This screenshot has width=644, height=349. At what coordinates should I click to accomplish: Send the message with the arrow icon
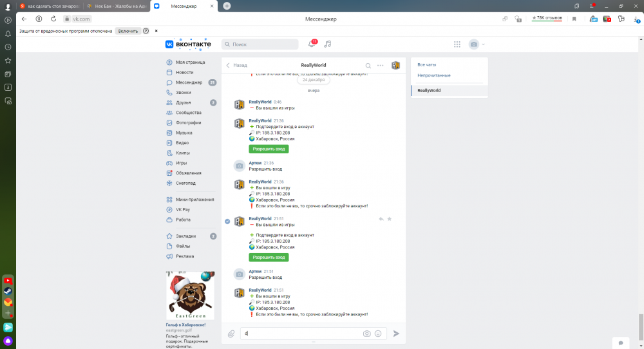pos(396,334)
